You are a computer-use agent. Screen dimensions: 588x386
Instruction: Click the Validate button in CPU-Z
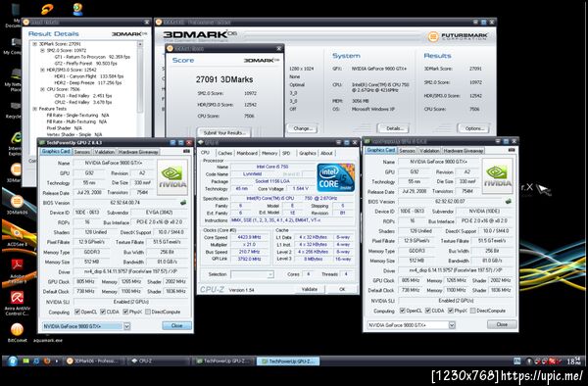tap(310, 289)
